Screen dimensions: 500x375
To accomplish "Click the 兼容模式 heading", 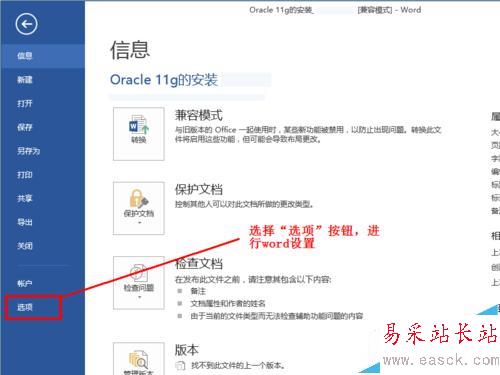I will coord(199,115).
